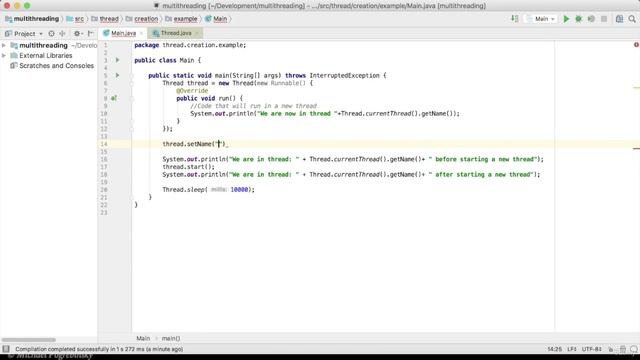Open the Main run configuration dropdown
The width and height of the screenshot is (640, 360).
pos(541,19)
